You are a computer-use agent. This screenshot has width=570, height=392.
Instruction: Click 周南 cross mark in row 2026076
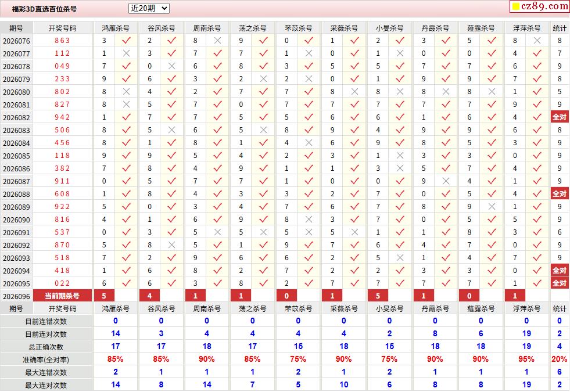217,41
